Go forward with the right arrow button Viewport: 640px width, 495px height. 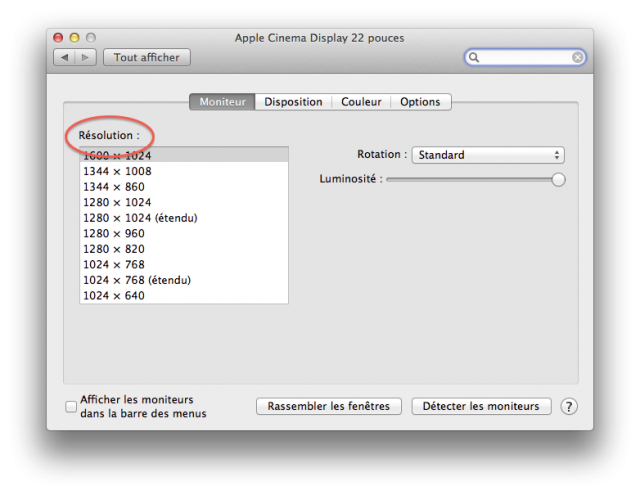click(85, 58)
